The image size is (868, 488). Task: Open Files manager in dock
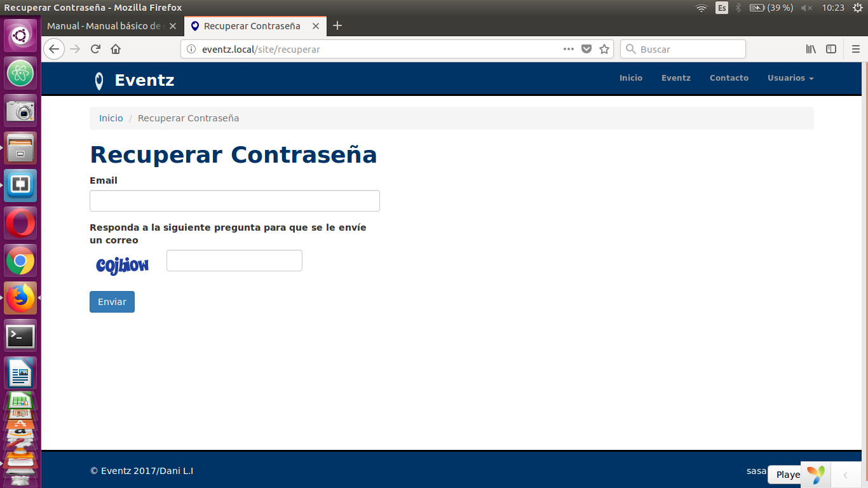click(x=21, y=148)
